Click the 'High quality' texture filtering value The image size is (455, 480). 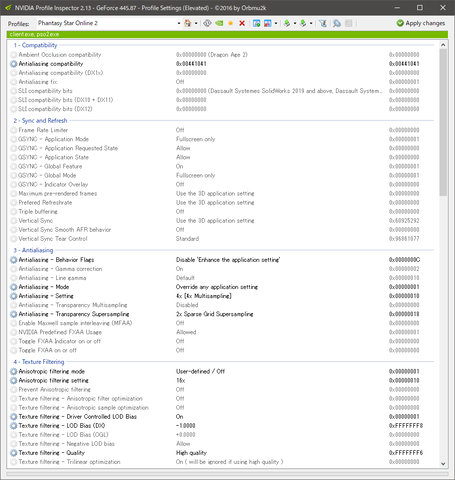point(191,453)
